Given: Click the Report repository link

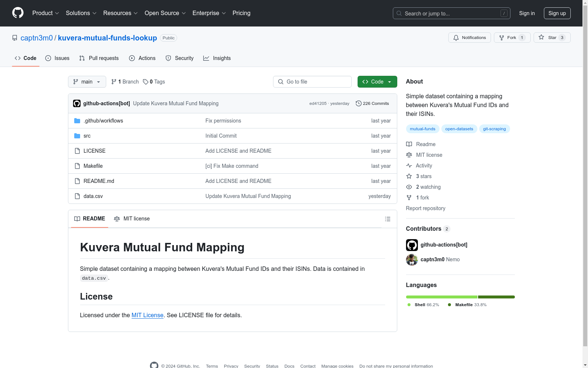Looking at the screenshot, I should point(426,208).
